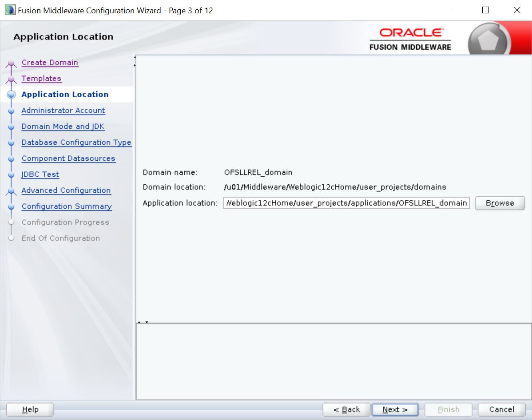Jump to Configuration Summary step
The image size is (532, 420).
(67, 206)
